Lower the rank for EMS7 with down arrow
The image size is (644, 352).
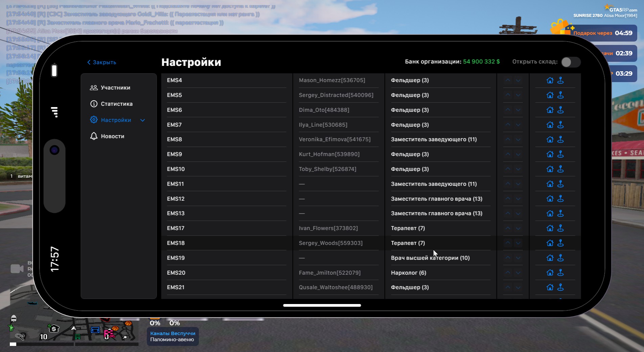(518, 125)
